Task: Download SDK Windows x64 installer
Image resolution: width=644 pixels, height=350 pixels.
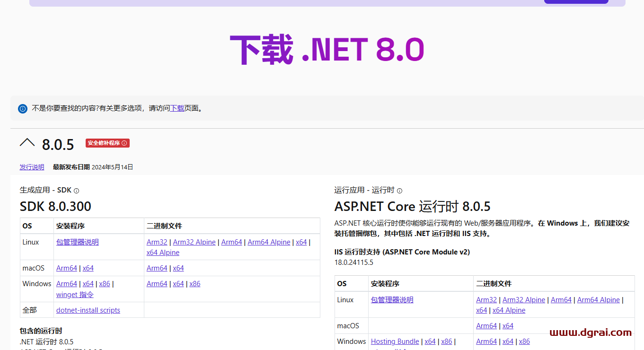Action: coord(88,284)
